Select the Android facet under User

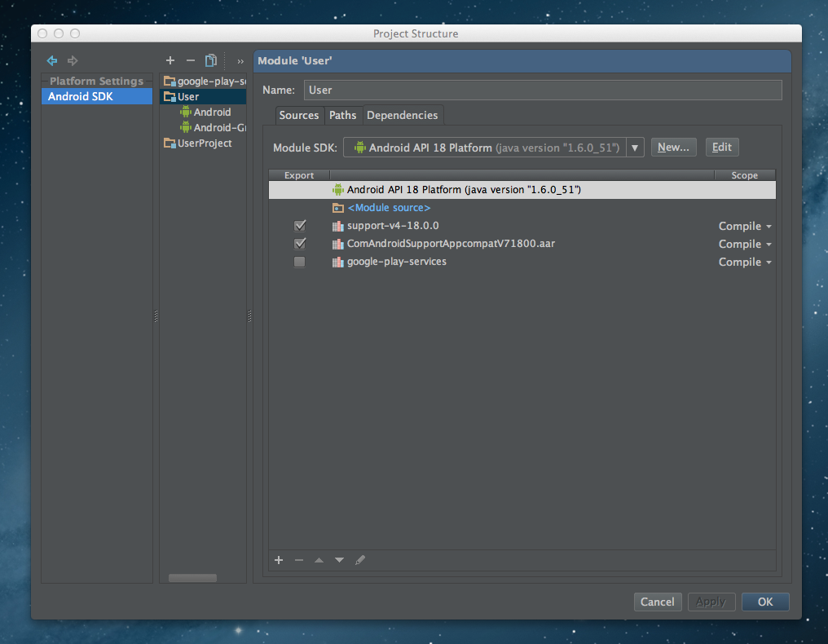pos(205,112)
